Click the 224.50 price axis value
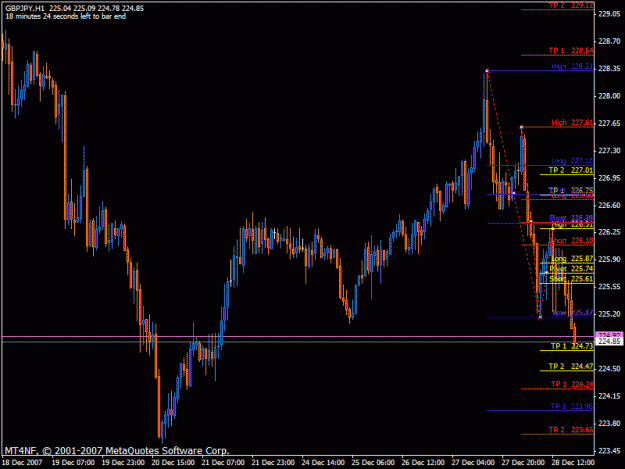The height and width of the screenshot is (469, 625). (x=609, y=369)
